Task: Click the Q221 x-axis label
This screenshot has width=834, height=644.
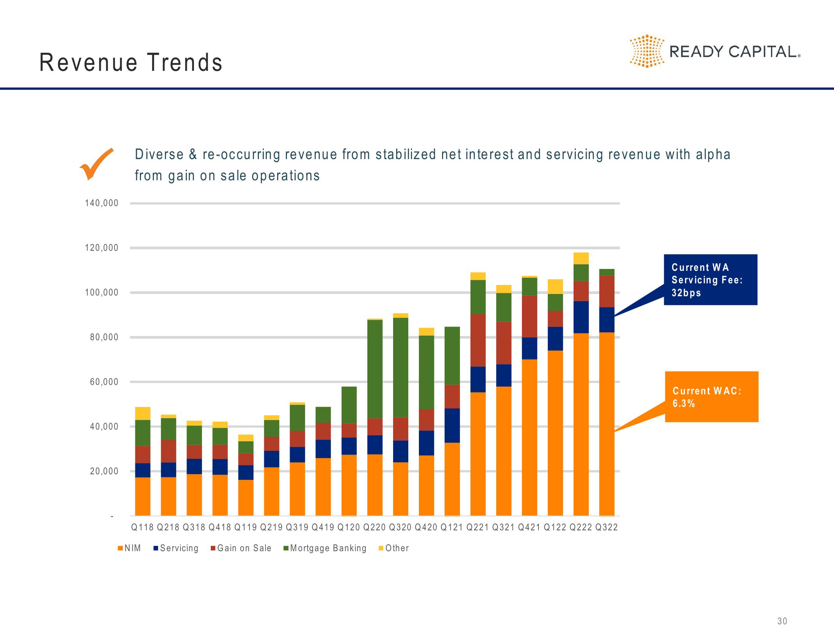Action: [x=478, y=527]
